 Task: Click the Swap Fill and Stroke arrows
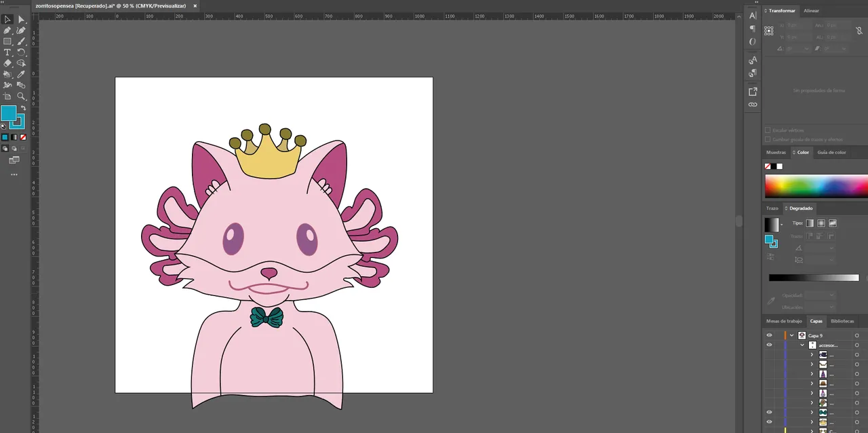tap(23, 109)
